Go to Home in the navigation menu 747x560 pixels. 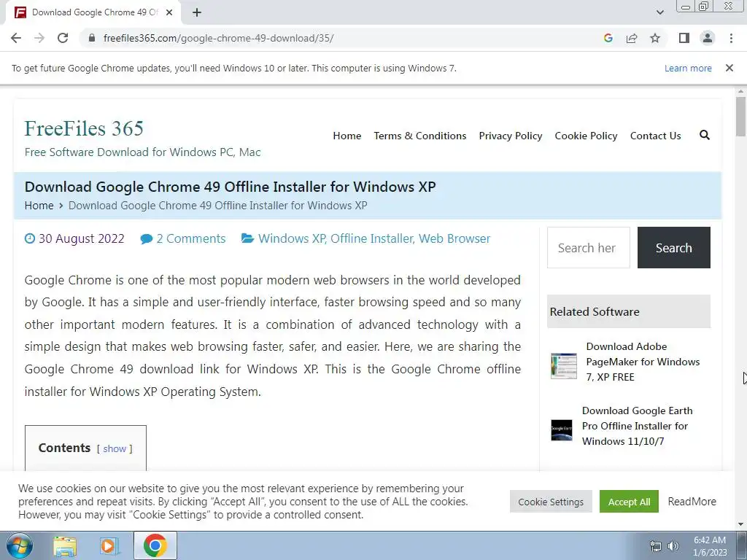[x=347, y=136]
